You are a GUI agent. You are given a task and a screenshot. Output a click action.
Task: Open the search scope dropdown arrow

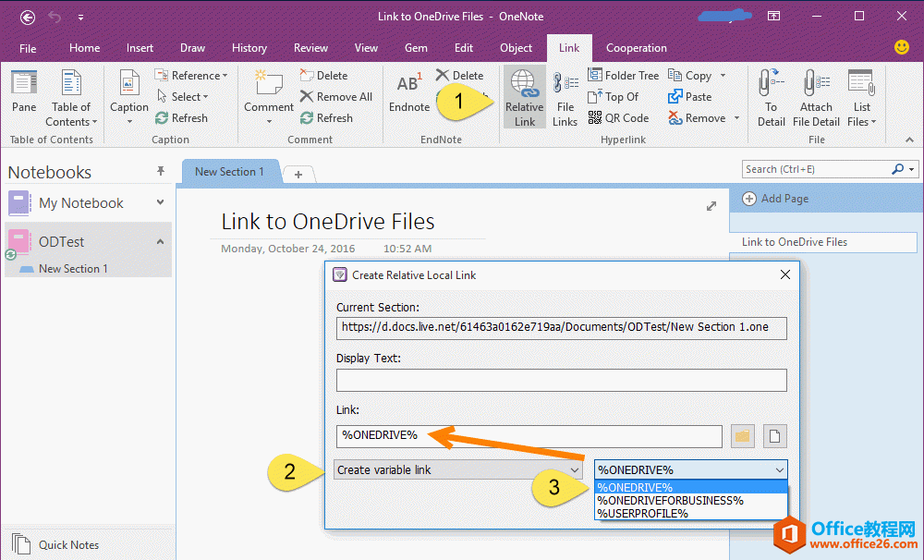(912, 170)
